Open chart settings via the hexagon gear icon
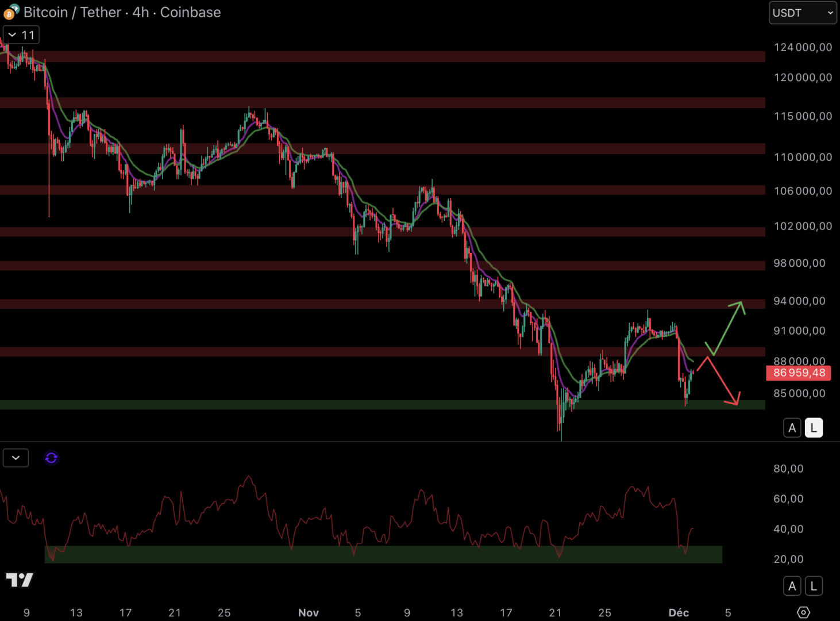 click(803, 612)
